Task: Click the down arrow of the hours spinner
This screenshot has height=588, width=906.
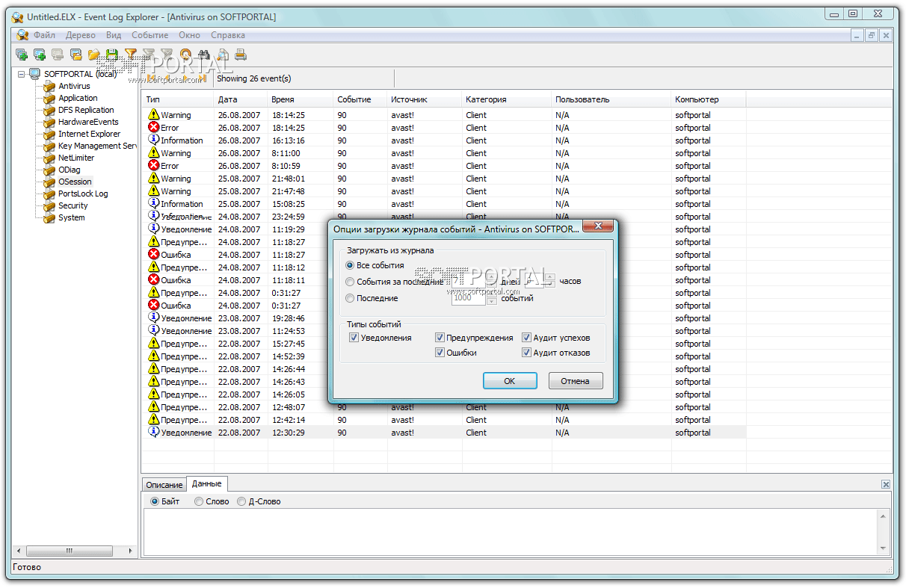Action: (550, 285)
